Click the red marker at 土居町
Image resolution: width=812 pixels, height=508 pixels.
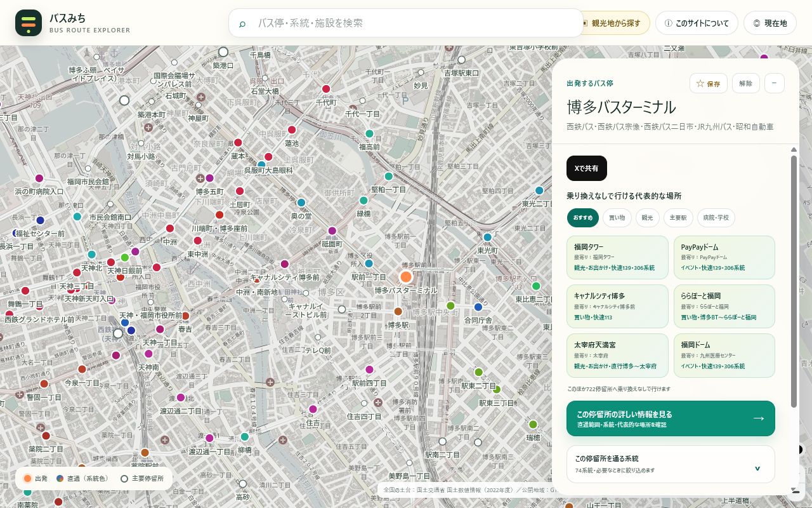(240, 190)
